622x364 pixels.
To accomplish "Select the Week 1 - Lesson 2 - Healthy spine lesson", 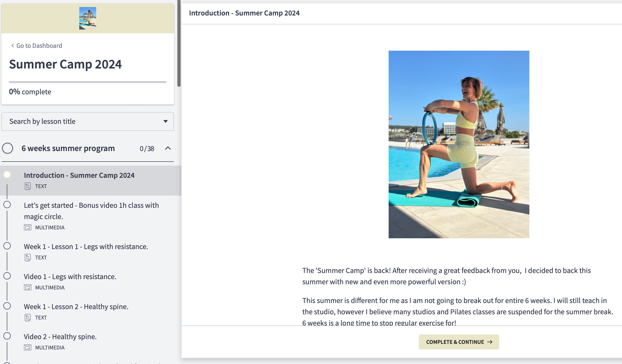I will pyautogui.click(x=76, y=307).
